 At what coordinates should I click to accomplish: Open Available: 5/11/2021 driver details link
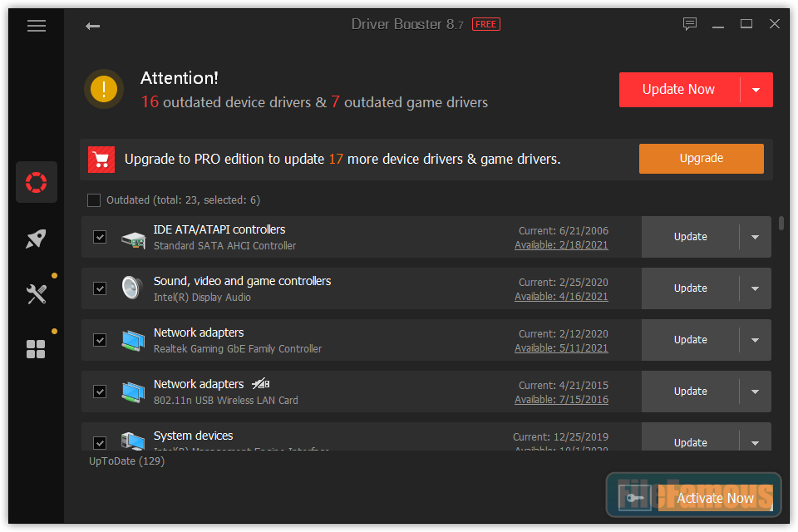pos(561,347)
